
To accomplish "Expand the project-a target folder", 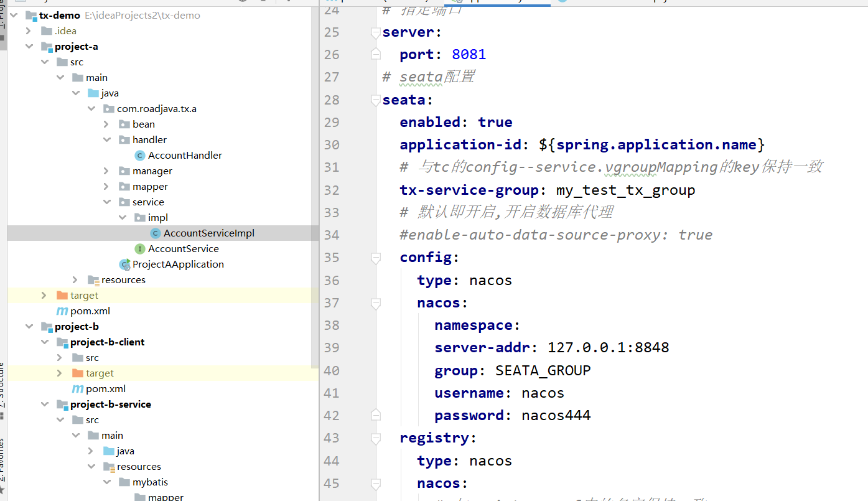I will [x=44, y=295].
